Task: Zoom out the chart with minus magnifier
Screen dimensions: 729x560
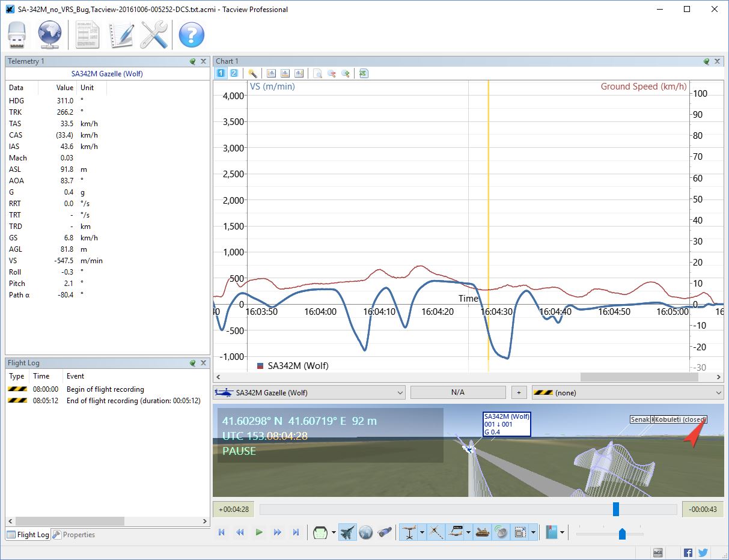Action: (332, 73)
